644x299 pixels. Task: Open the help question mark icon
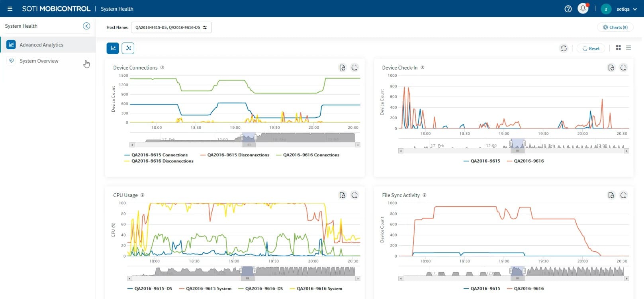pyautogui.click(x=568, y=9)
